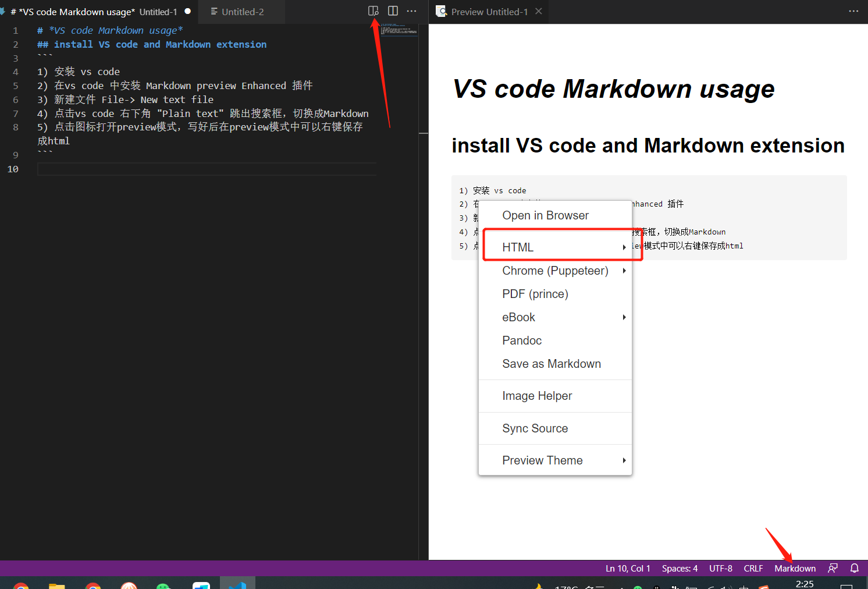Split the editor right

[x=393, y=11]
